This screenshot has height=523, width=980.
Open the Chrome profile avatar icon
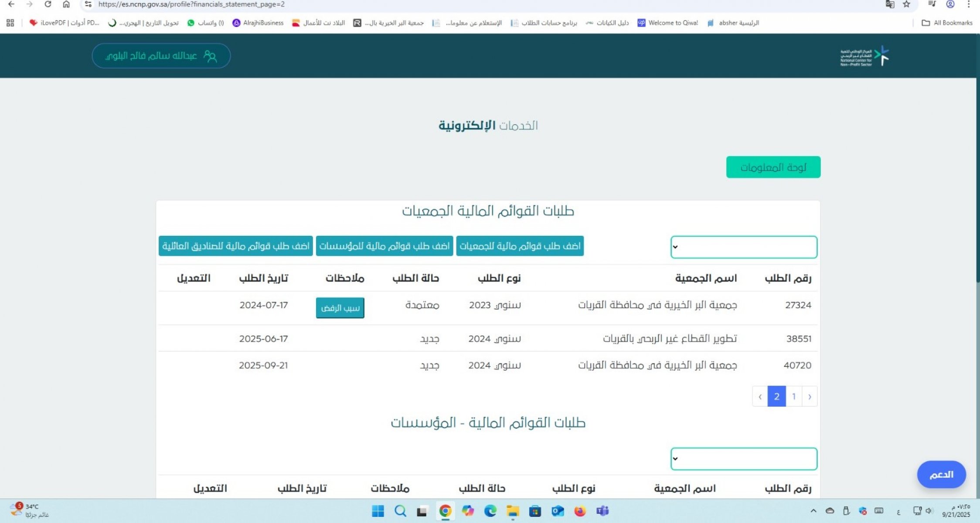click(950, 4)
